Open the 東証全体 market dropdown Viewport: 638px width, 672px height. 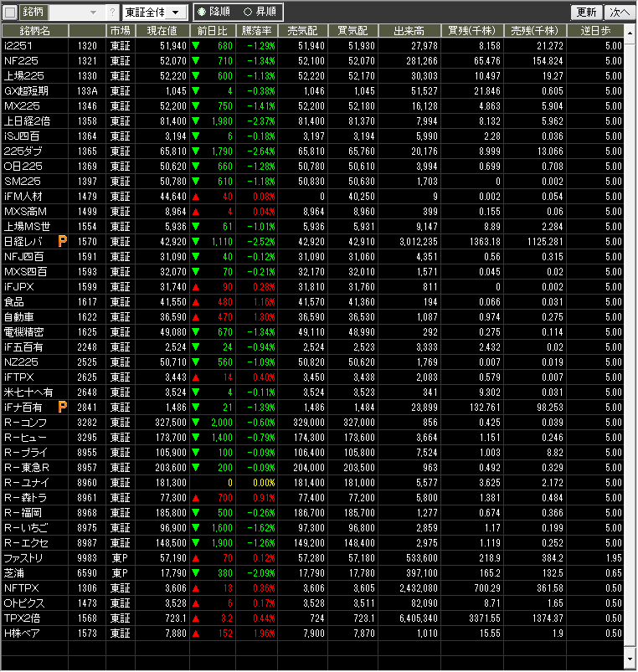155,13
